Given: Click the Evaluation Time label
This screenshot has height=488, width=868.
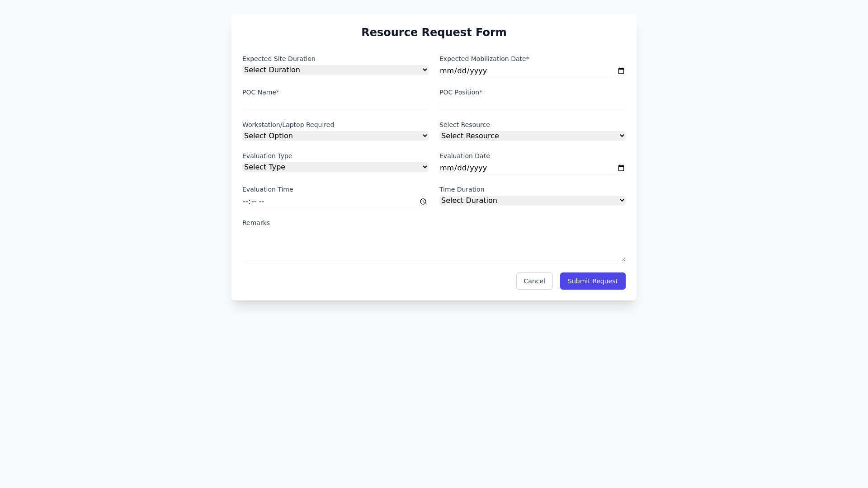Looking at the screenshot, I should [x=268, y=189].
